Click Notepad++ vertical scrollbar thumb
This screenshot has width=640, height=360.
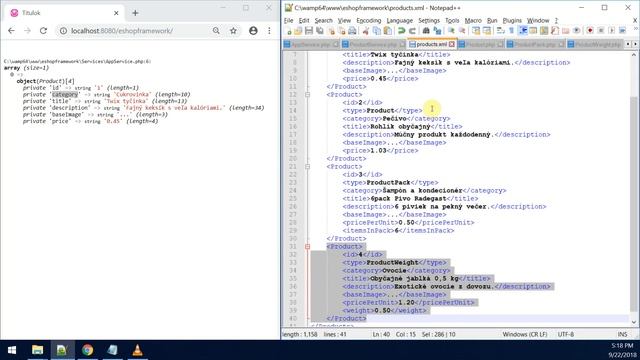(x=634, y=204)
